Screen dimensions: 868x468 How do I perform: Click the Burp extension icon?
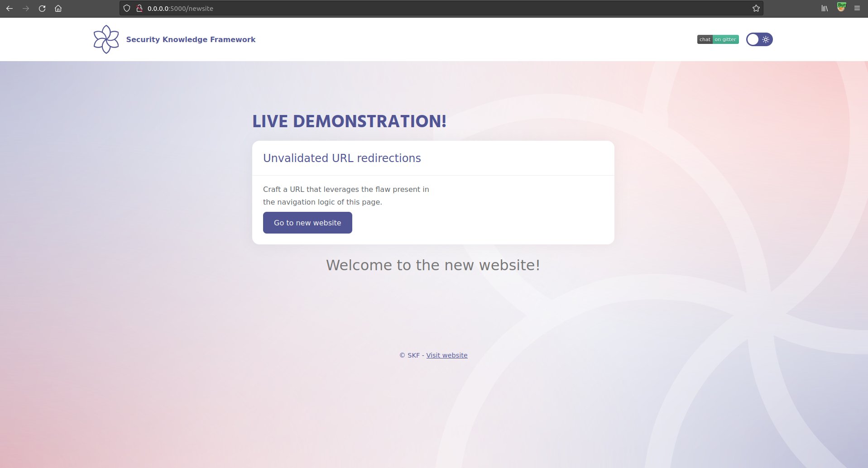click(x=841, y=7)
